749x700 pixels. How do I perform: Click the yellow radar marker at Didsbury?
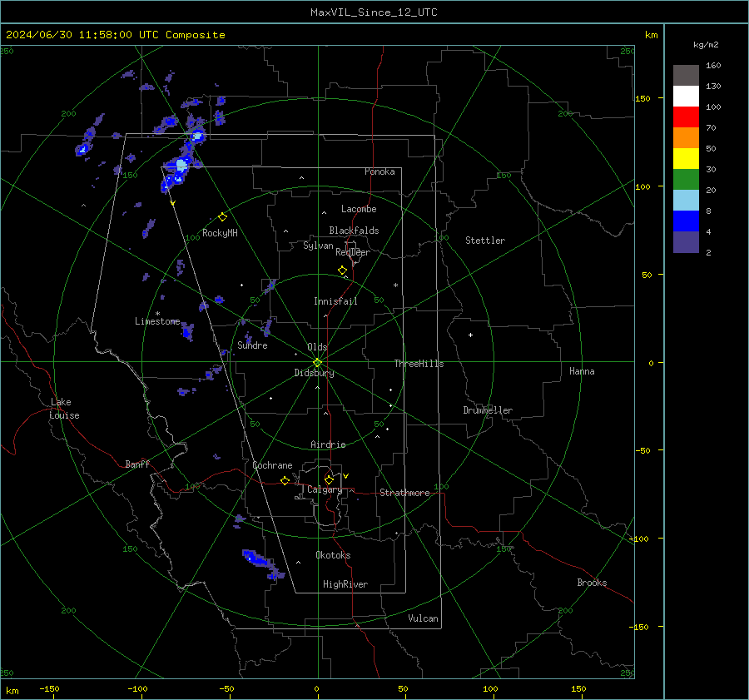point(318,363)
